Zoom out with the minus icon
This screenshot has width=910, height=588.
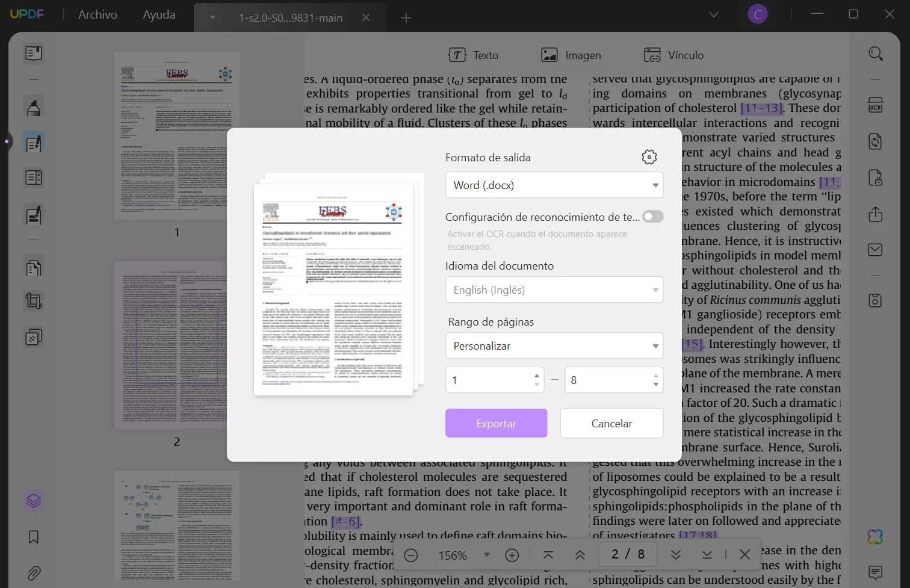coord(411,555)
